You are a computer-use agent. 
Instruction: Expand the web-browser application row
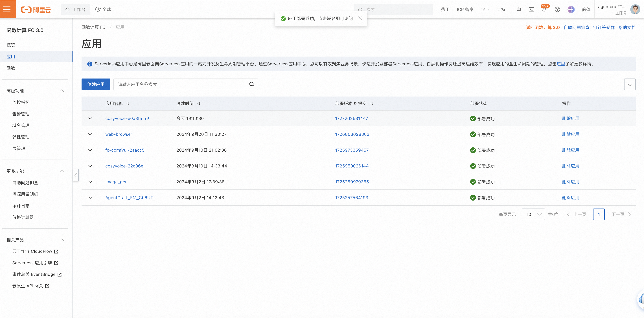(90, 134)
